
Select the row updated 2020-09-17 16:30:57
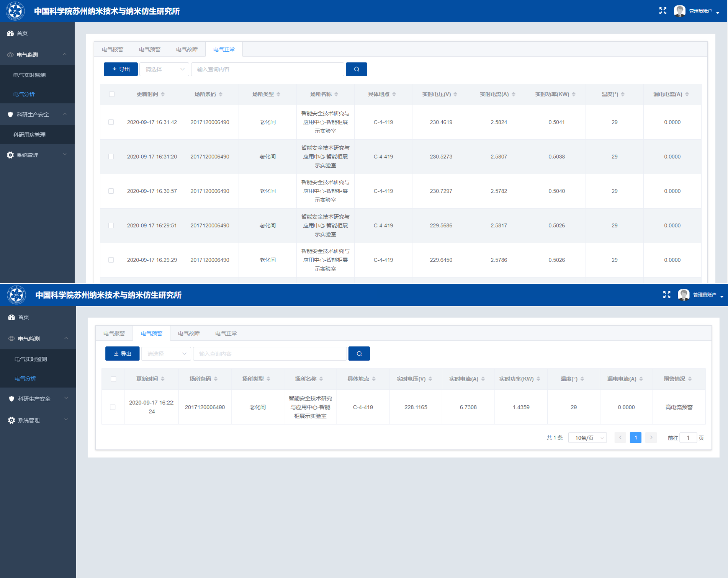(x=111, y=191)
